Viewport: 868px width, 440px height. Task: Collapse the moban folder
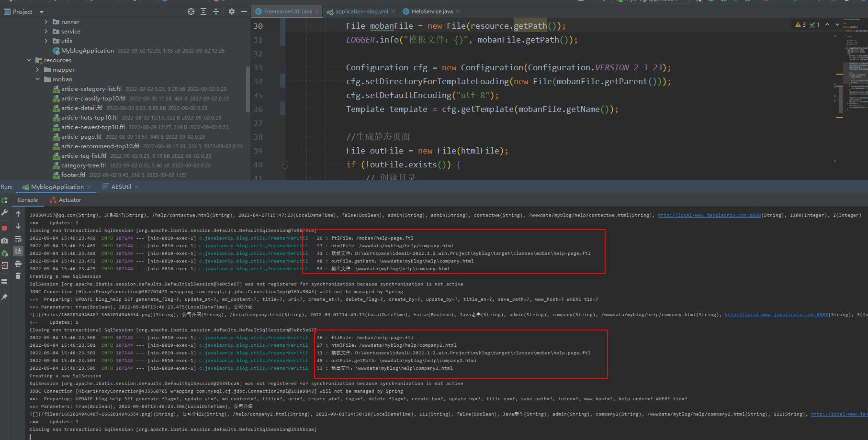click(37, 79)
